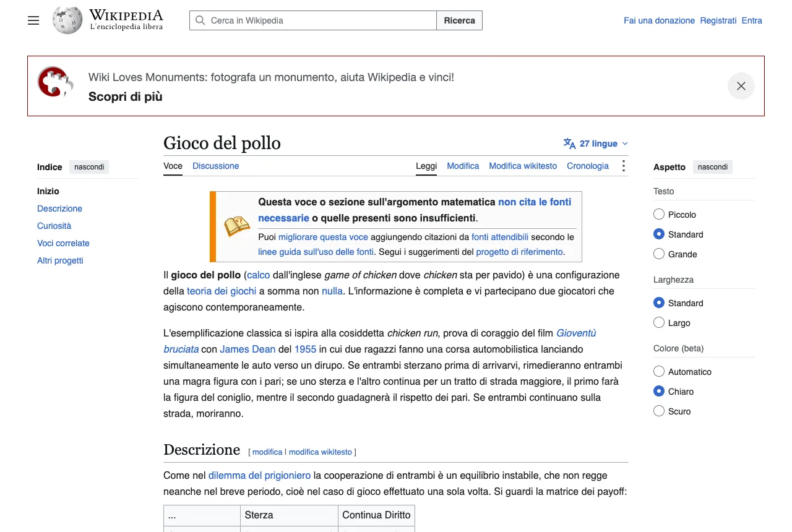
Task: Open the Cronologia tab
Action: 588,166
